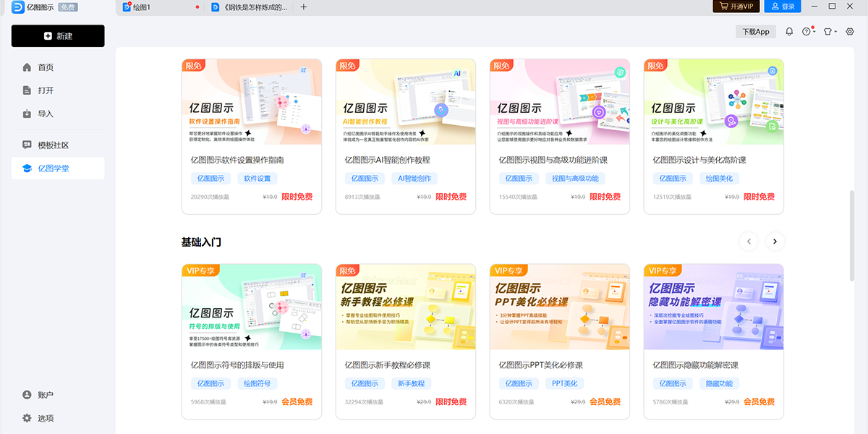Click the 开通VIP button
This screenshot has height=434, width=868.
(x=736, y=7)
